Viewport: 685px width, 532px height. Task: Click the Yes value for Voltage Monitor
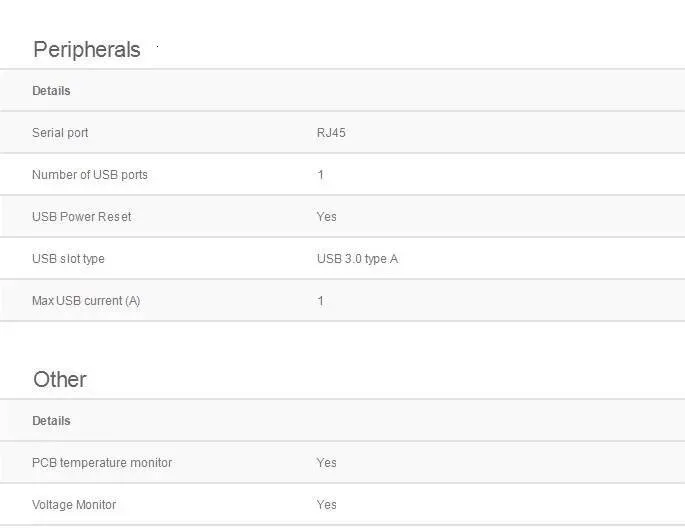click(x=327, y=505)
